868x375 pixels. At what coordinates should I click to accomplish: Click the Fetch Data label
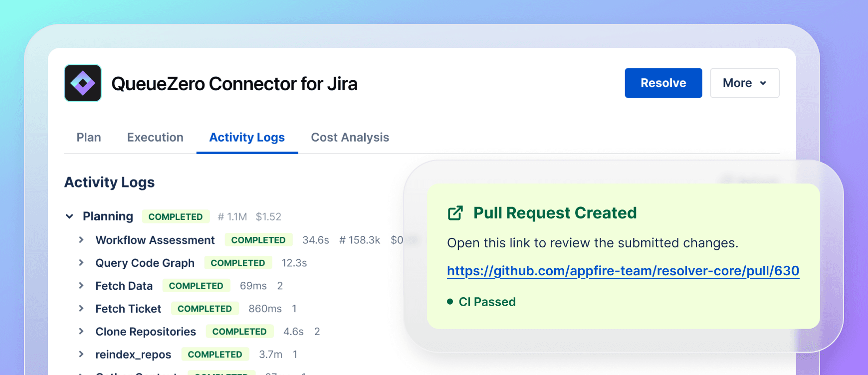124,286
